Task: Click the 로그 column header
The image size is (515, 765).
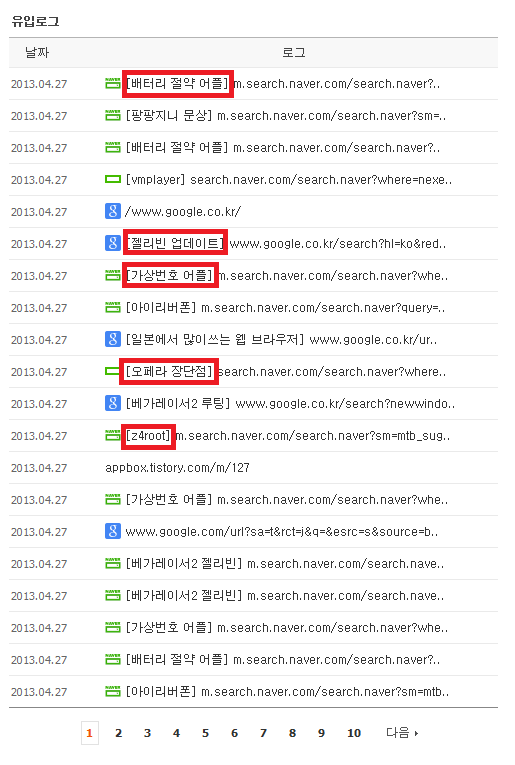Action: click(294, 52)
